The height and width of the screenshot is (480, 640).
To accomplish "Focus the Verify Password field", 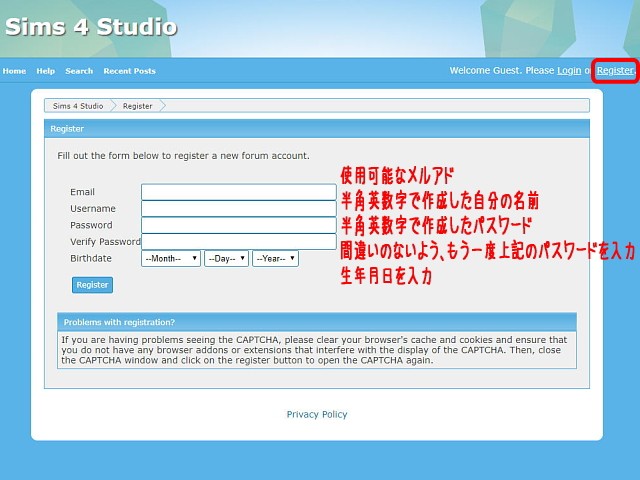I will coord(239,242).
